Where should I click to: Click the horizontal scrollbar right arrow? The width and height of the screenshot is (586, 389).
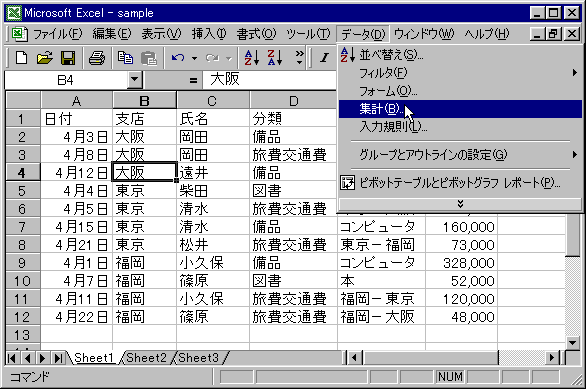[x=551, y=358]
